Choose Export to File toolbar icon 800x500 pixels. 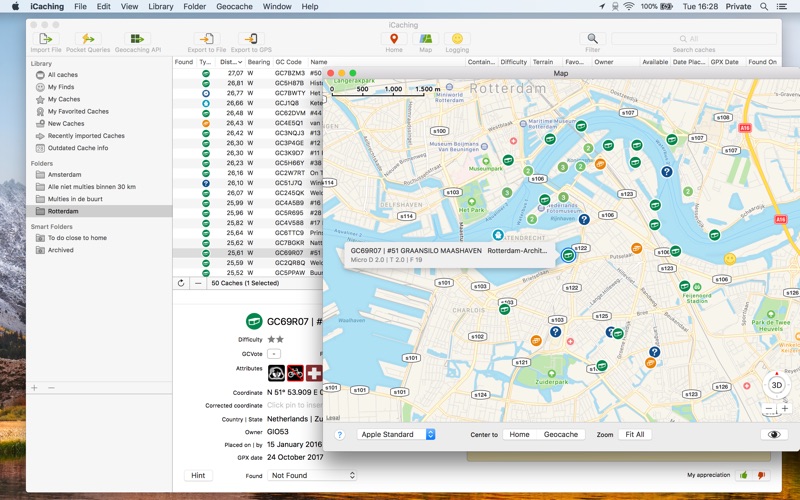click(207, 39)
